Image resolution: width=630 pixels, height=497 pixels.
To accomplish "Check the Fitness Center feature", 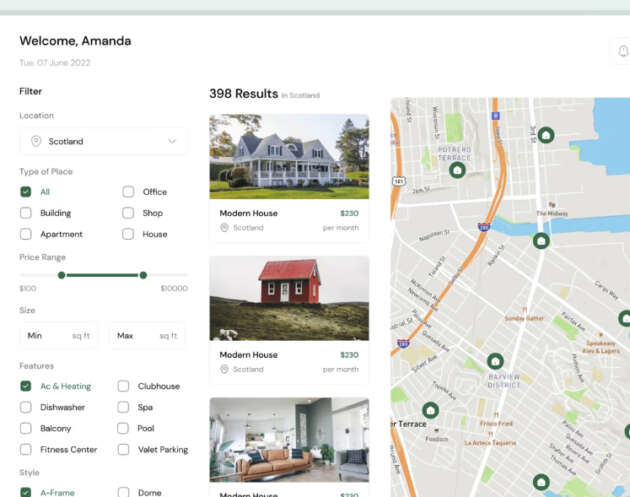I will [26, 449].
